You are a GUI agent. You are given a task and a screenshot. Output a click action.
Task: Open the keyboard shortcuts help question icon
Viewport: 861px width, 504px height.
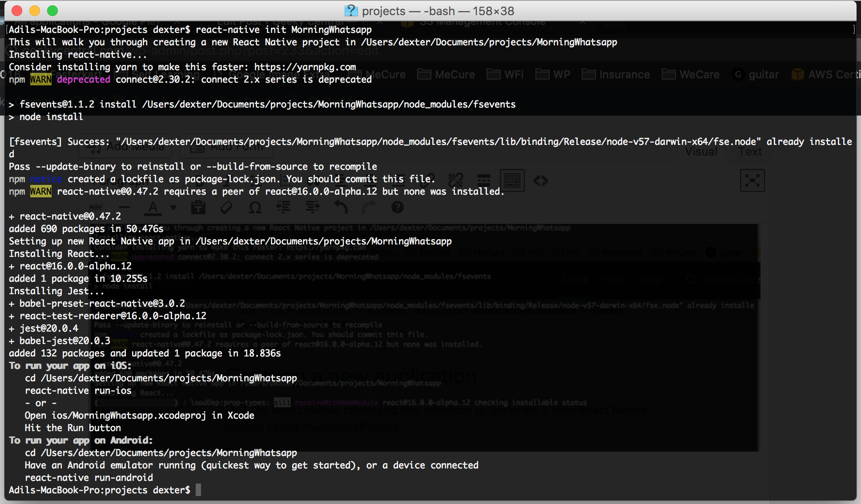(x=397, y=207)
